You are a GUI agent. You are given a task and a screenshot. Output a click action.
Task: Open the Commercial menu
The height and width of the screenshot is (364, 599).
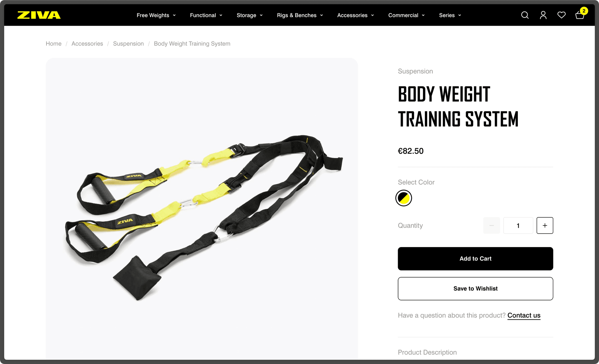tap(407, 15)
